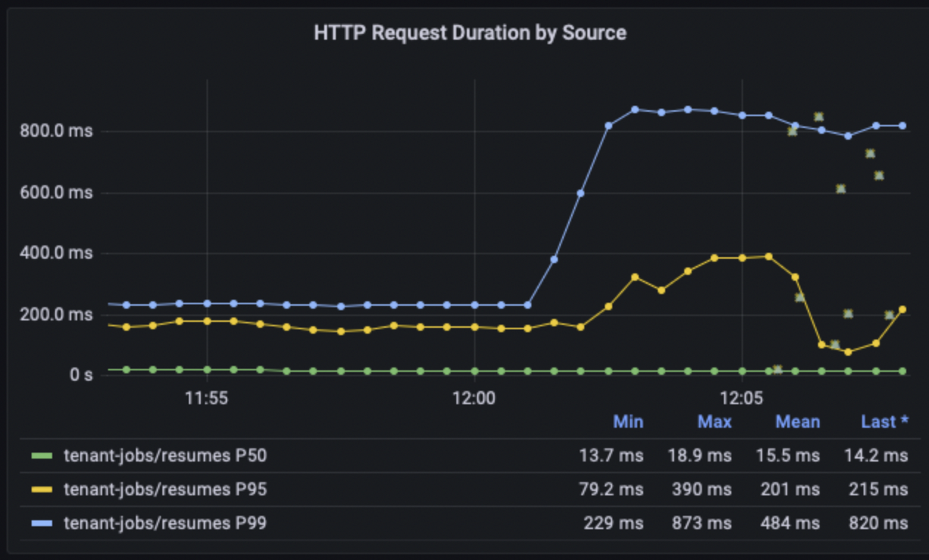Sort legend by the Last * column
929x560 pixels.
884,422
